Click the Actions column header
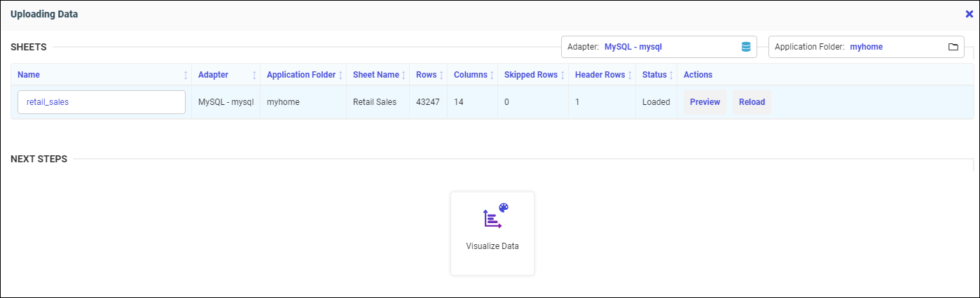The width and height of the screenshot is (980, 298). tap(698, 75)
